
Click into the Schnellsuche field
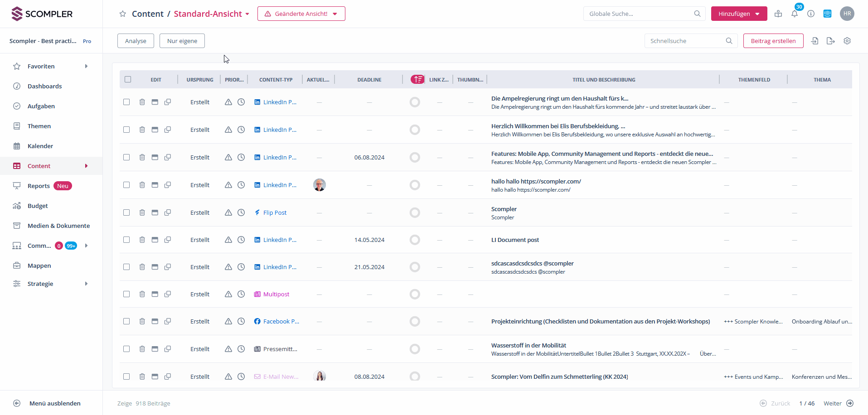pos(685,41)
